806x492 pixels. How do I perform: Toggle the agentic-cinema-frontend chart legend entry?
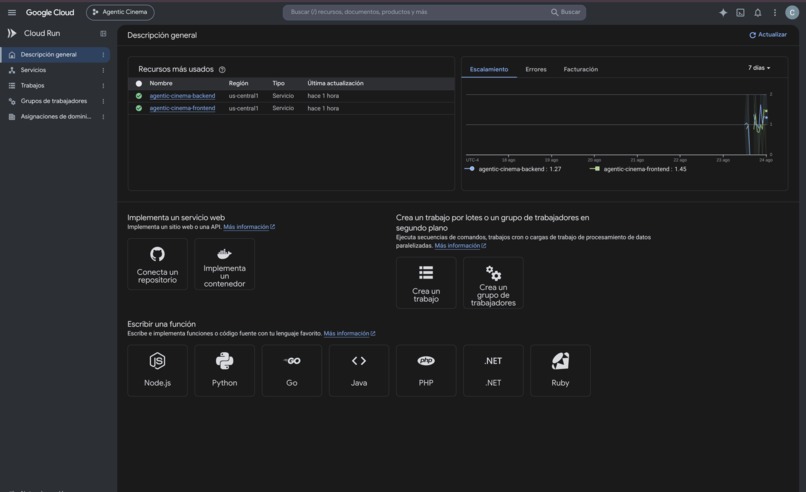[637, 169]
